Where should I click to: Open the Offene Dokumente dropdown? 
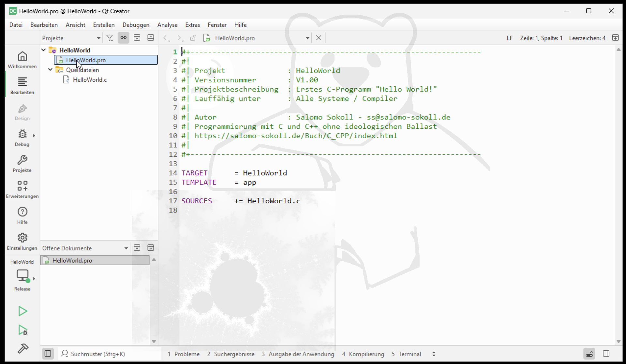click(85, 248)
